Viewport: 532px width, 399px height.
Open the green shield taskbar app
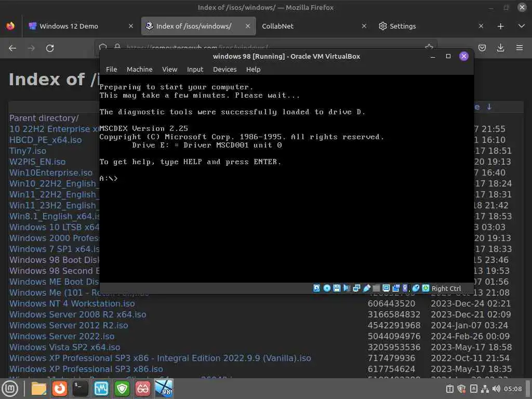point(122,389)
